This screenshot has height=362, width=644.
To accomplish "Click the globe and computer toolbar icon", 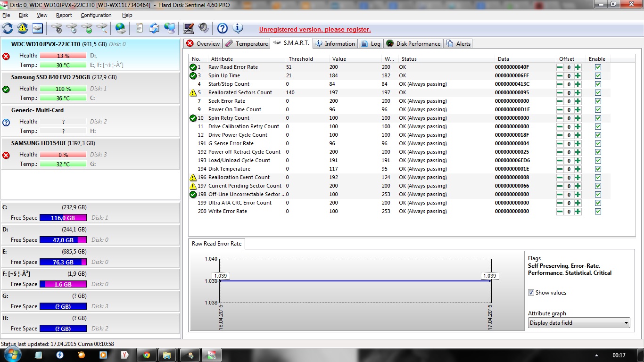I will (x=169, y=28).
